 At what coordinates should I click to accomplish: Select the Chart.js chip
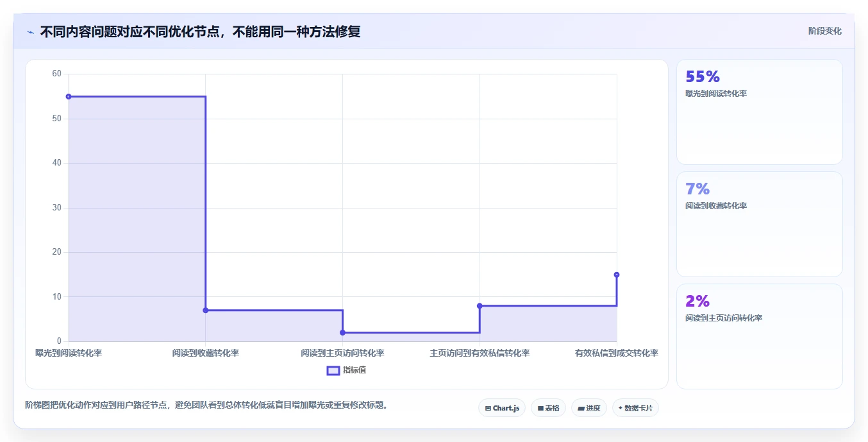pyautogui.click(x=502, y=408)
